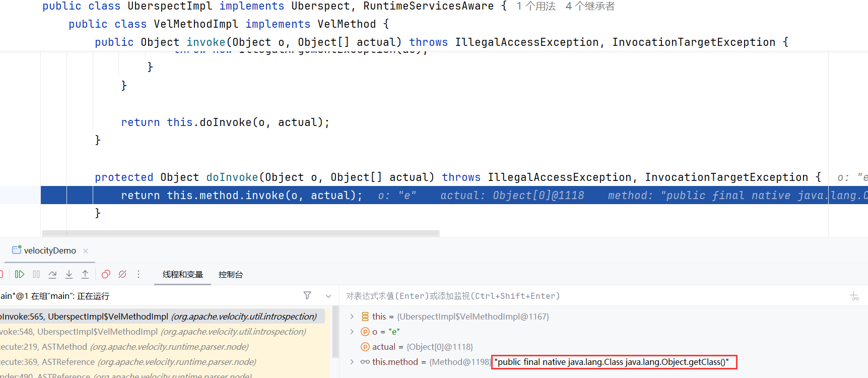Image resolution: width=868 pixels, height=378 pixels.
Task: Expand the this.method watch entry
Action: 352,362
